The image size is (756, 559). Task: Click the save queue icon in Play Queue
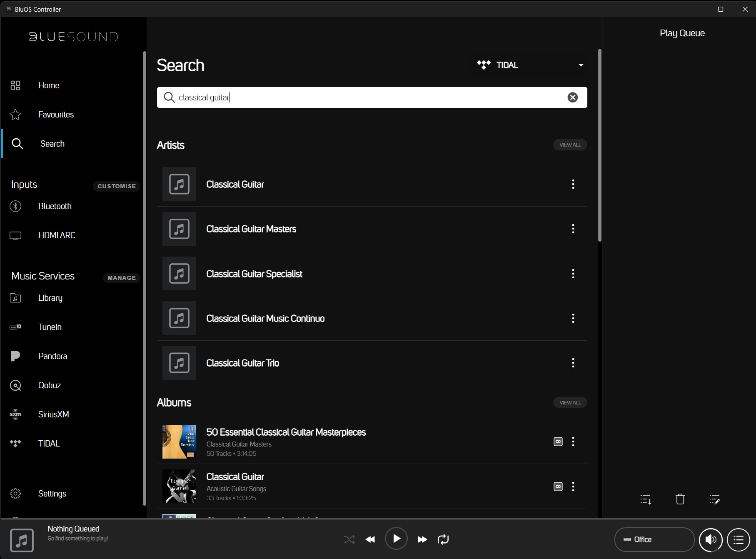645,499
